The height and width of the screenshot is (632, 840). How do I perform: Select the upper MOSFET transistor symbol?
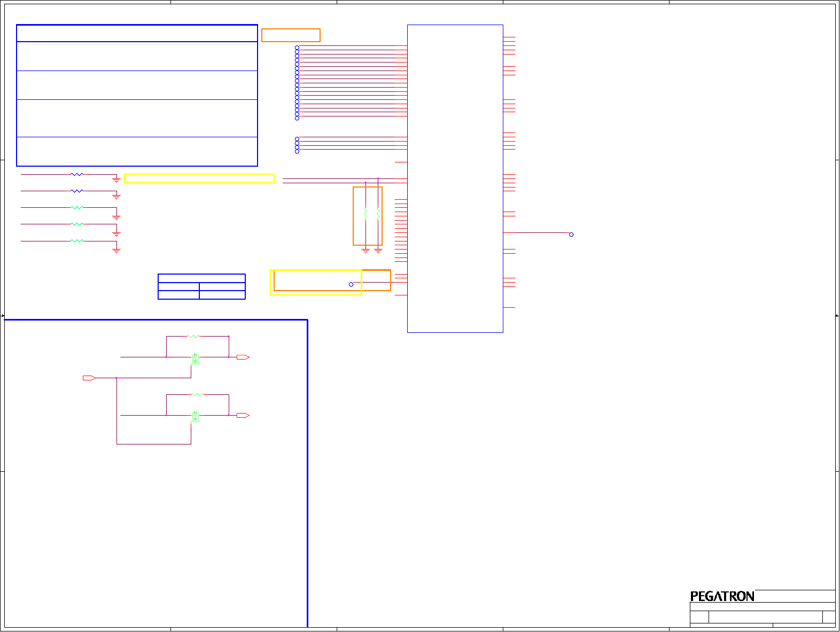(196, 358)
